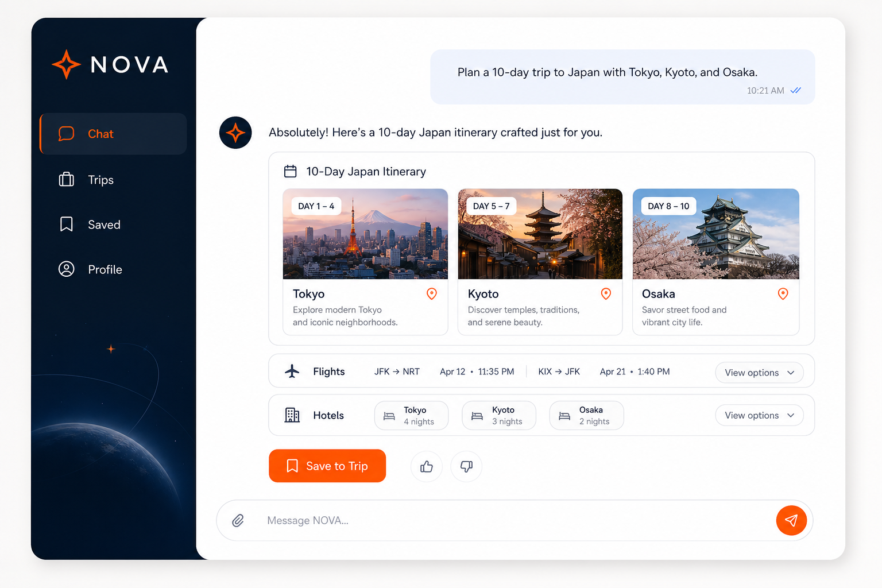Give the response a thumbs down
Image resolution: width=882 pixels, height=588 pixels.
(466, 466)
